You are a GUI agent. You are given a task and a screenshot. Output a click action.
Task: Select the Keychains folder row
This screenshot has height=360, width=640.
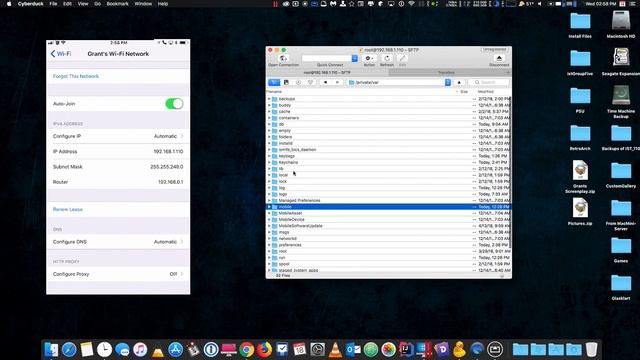388,162
